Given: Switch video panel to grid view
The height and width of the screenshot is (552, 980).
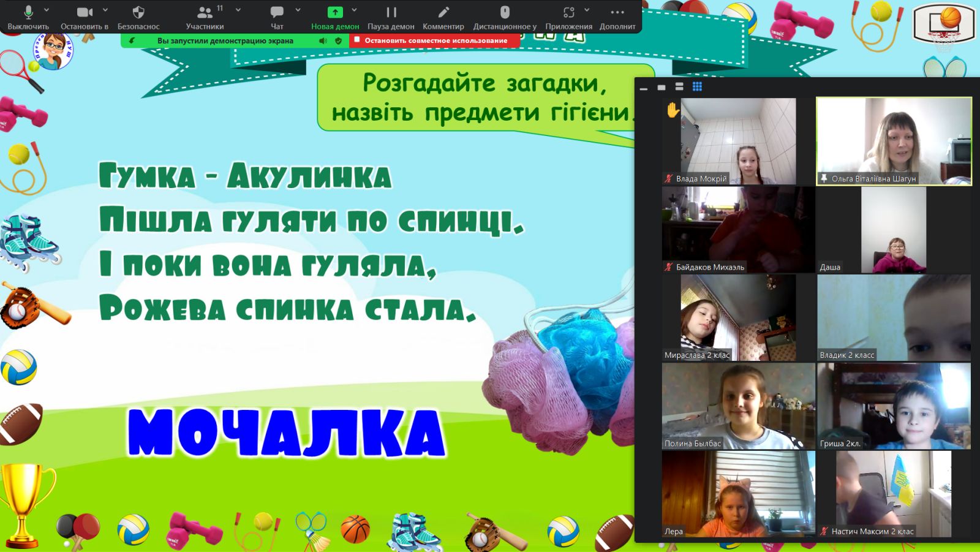Looking at the screenshot, I should point(697,87).
